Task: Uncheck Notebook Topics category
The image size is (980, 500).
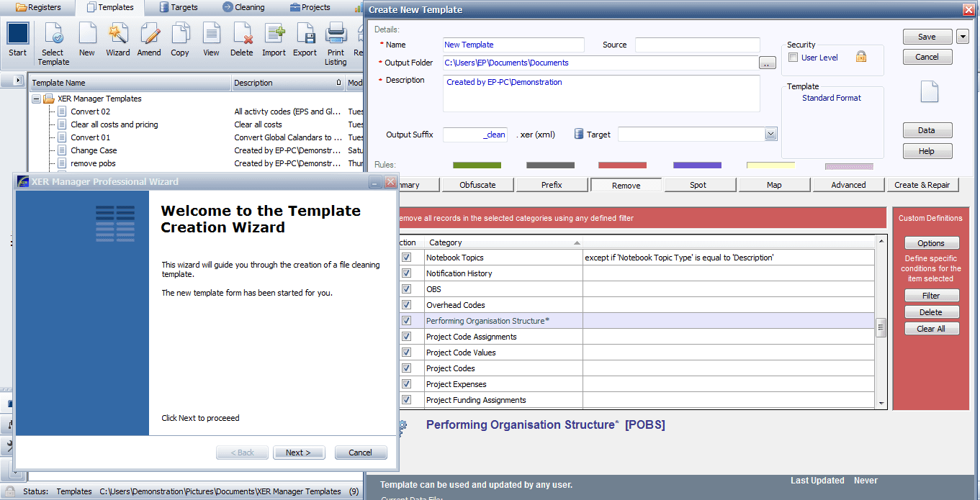Action: coord(407,257)
